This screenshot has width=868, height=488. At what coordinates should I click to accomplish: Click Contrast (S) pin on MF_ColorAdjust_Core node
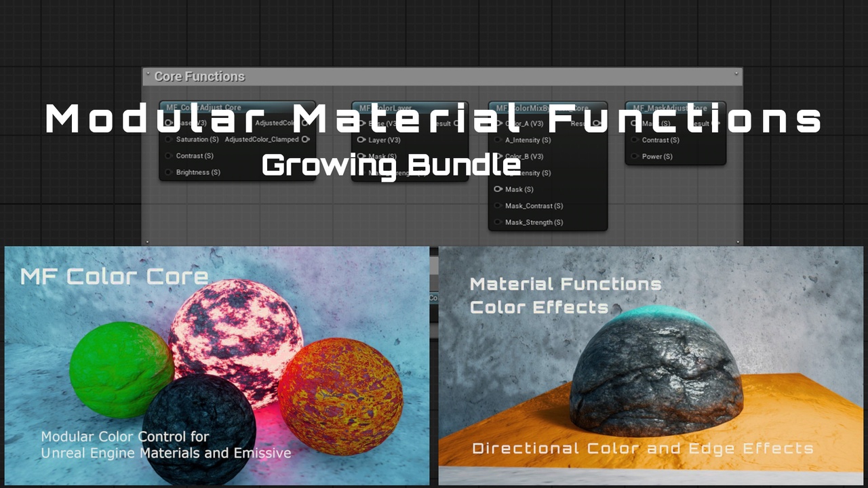pos(168,156)
